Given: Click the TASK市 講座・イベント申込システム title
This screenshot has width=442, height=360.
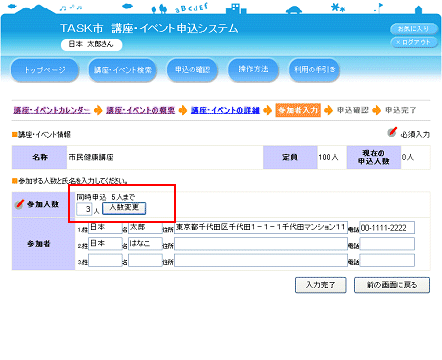Looking at the screenshot, I should pos(149,29).
